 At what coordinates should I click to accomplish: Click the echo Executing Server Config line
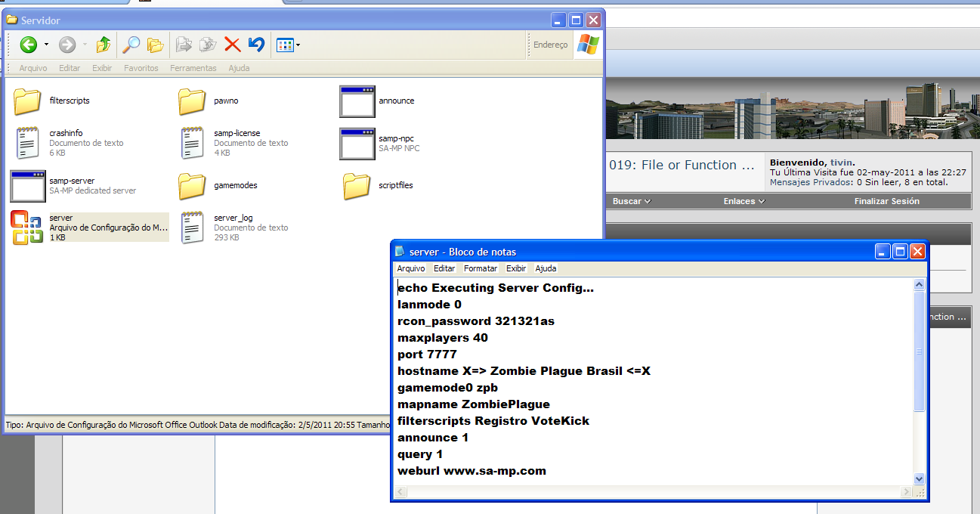click(x=496, y=288)
